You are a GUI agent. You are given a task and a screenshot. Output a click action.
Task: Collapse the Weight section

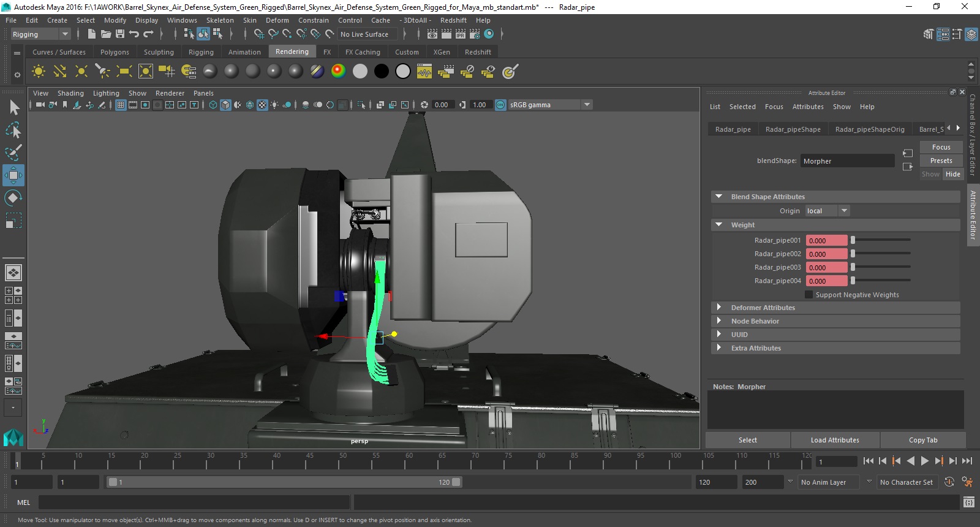(x=719, y=225)
